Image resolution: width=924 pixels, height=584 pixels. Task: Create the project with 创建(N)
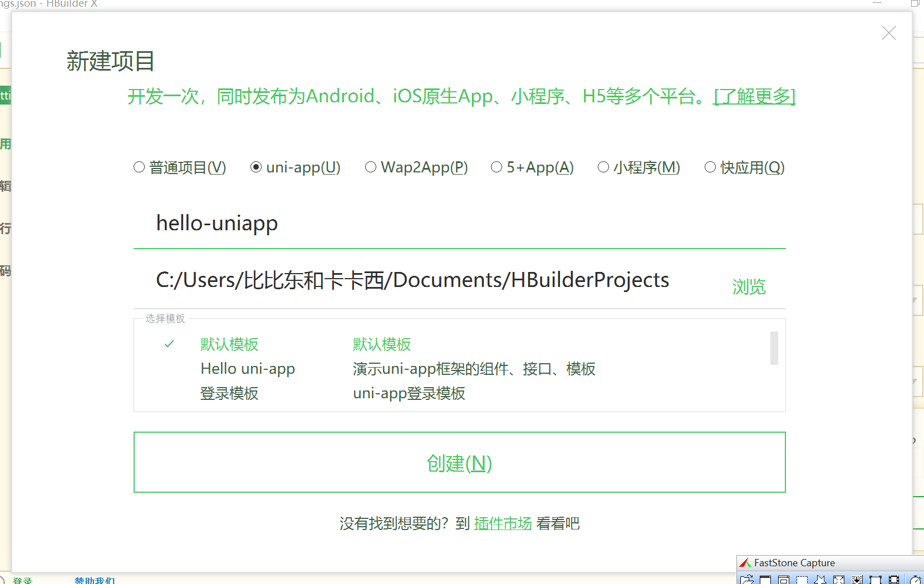[x=460, y=462]
